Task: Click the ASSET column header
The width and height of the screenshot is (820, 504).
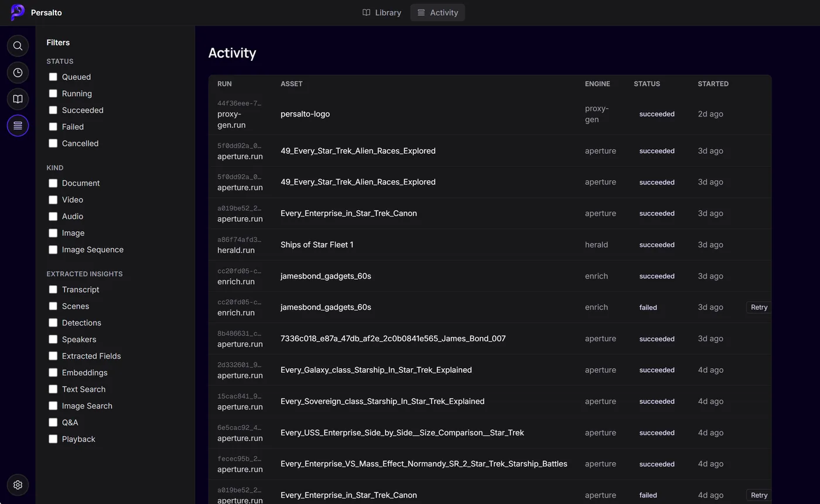Action: [292, 84]
